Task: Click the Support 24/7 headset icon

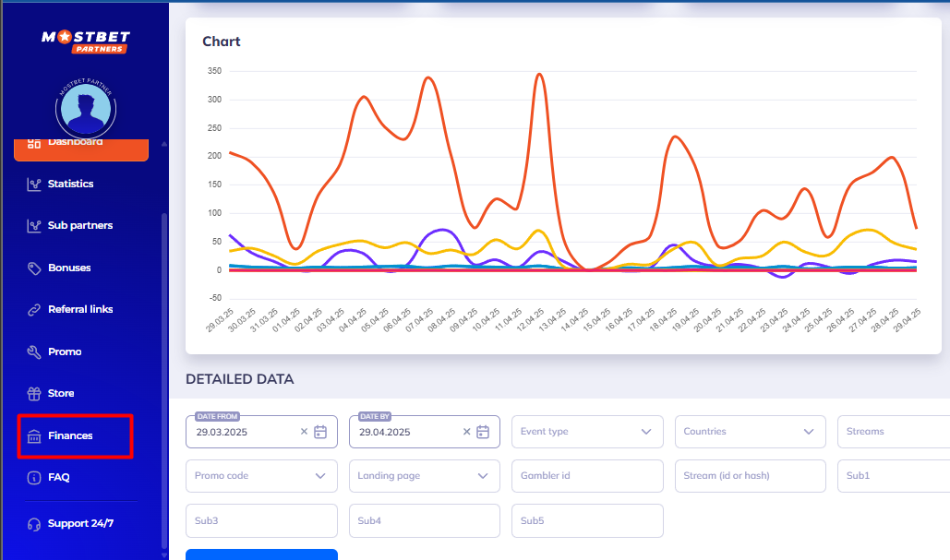Action: [34, 524]
